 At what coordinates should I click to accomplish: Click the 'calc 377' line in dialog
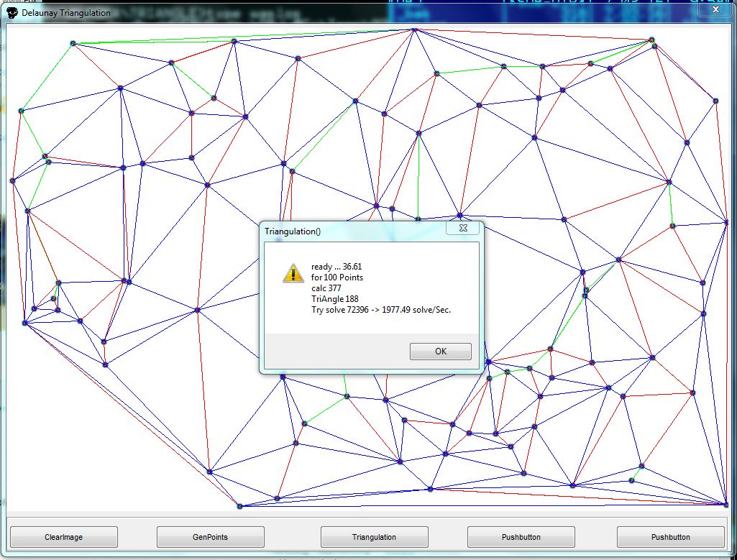point(326,288)
